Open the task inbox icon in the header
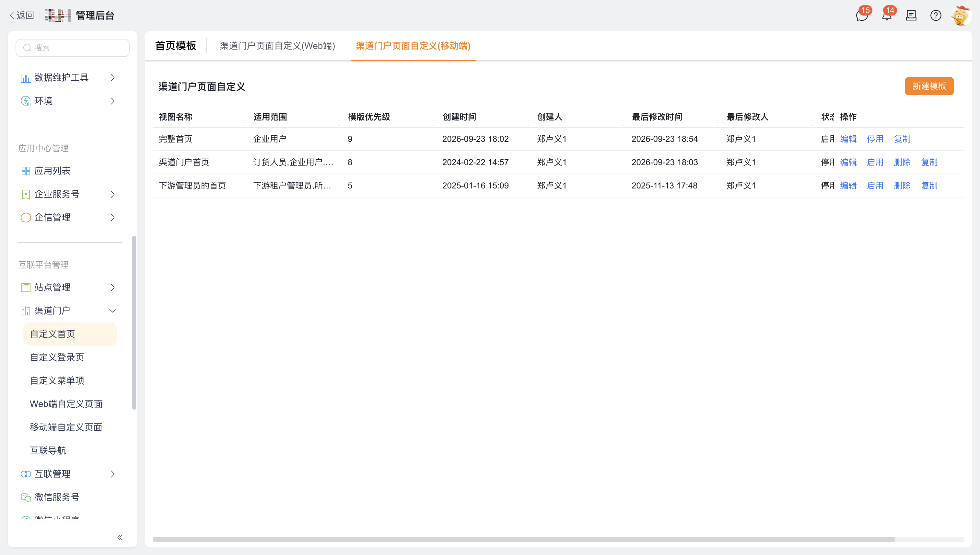Image resolution: width=980 pixels, height=555 pixels. point(911,16)
